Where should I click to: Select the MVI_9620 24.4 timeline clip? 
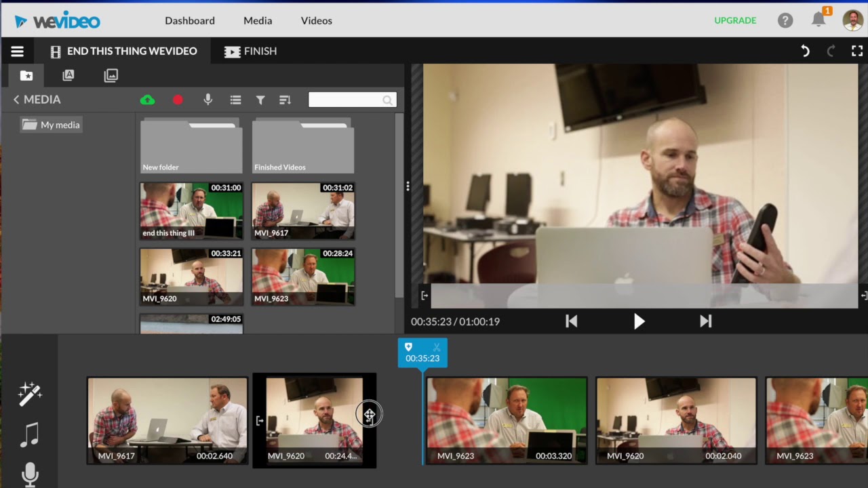[315, 420]
